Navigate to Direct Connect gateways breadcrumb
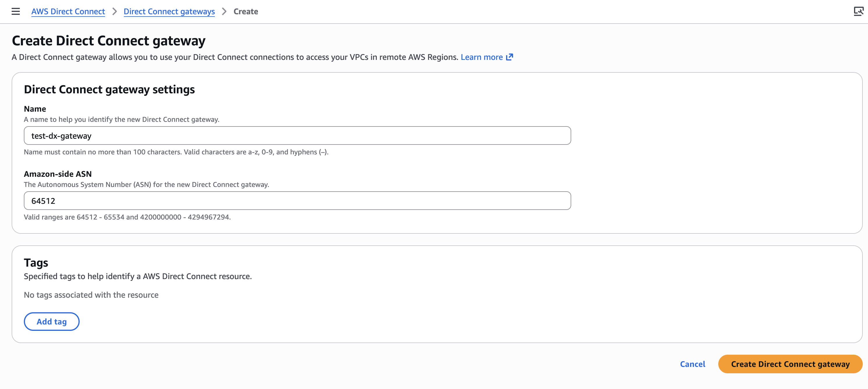 tap(169, 11)
